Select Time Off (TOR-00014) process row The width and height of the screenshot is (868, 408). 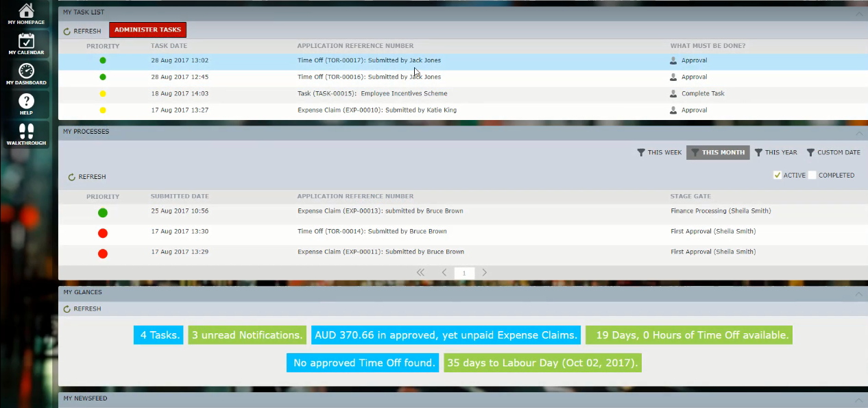pos(463,233)
